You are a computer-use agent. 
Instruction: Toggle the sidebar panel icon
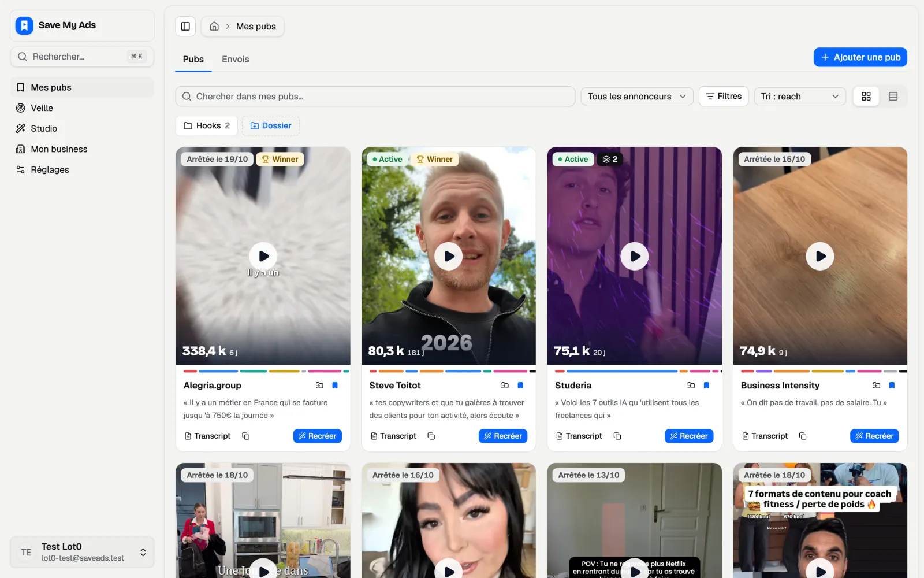point(185,26)
